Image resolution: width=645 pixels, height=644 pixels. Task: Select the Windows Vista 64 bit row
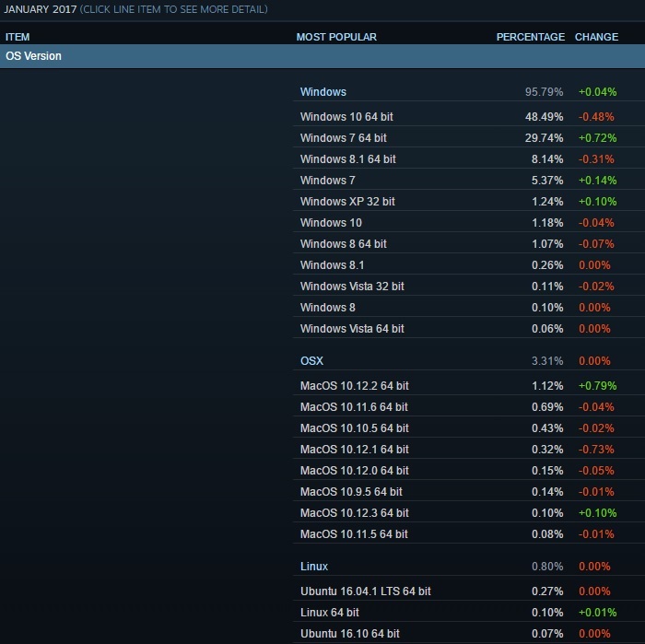coord(468,329)
